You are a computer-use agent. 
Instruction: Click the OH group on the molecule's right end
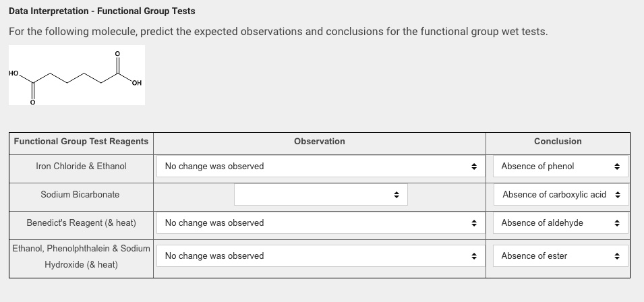coord(136,83)
